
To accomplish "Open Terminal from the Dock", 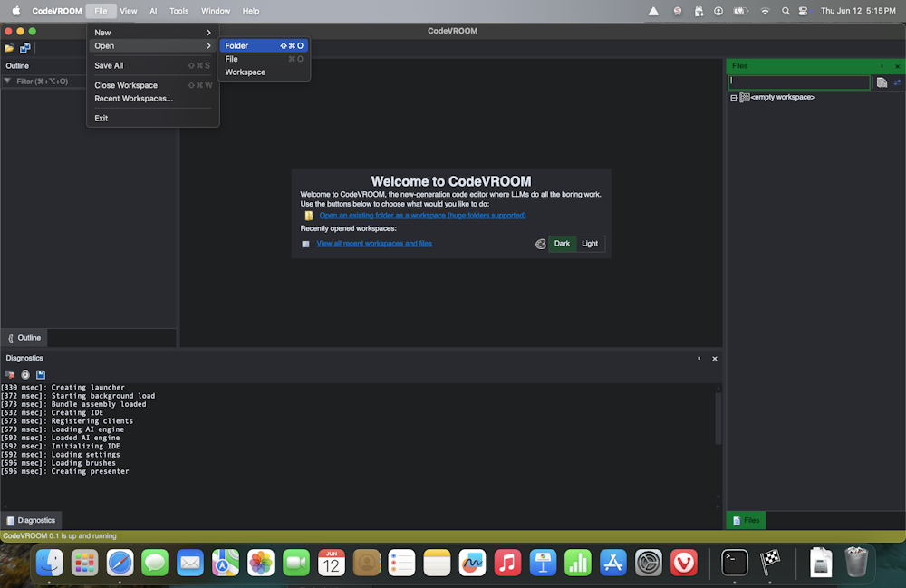I will coord(735,562).
